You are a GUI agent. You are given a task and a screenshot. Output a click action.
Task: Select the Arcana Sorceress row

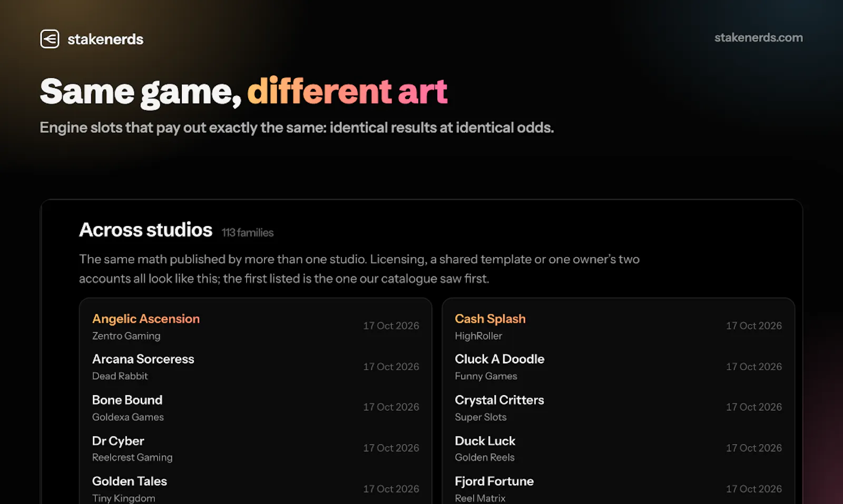click(x=256, y=367)
